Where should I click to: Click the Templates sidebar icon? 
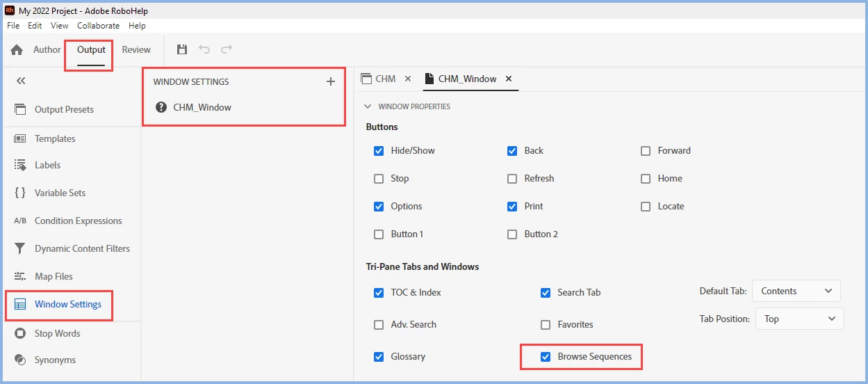click(x=20, y=138)
